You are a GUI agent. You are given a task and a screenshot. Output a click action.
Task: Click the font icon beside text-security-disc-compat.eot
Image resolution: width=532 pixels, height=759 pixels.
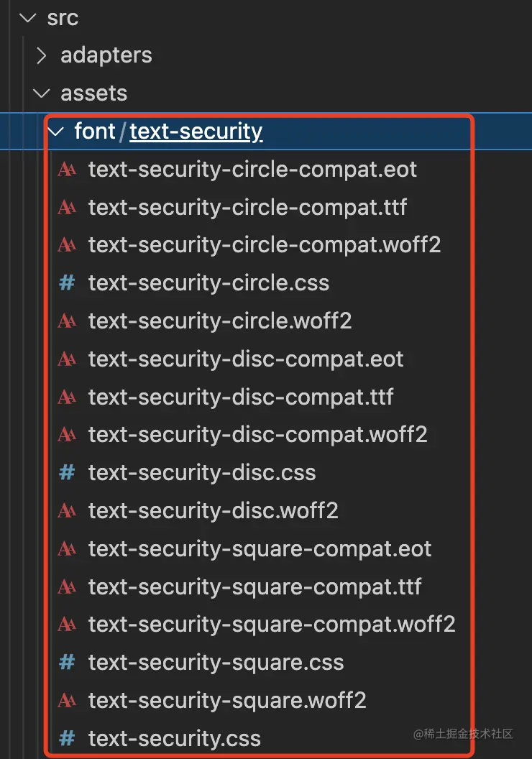[x=67, y=359]
